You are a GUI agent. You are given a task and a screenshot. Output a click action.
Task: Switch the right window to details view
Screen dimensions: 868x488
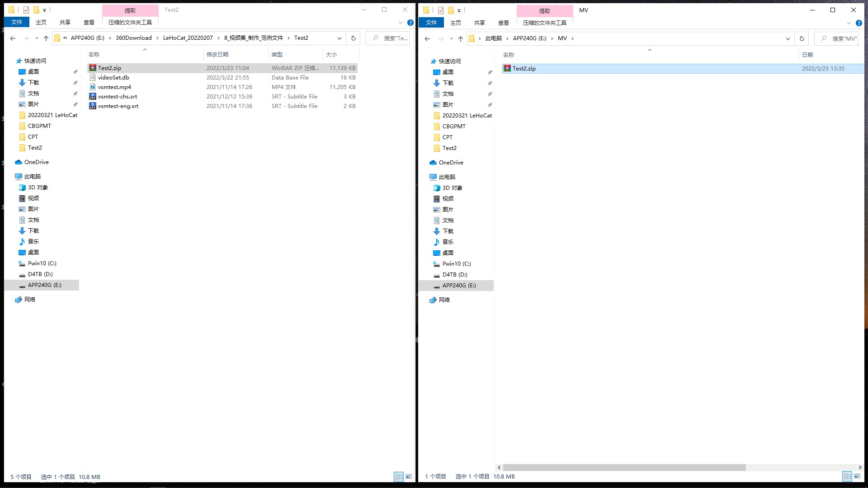pos(847,476)
